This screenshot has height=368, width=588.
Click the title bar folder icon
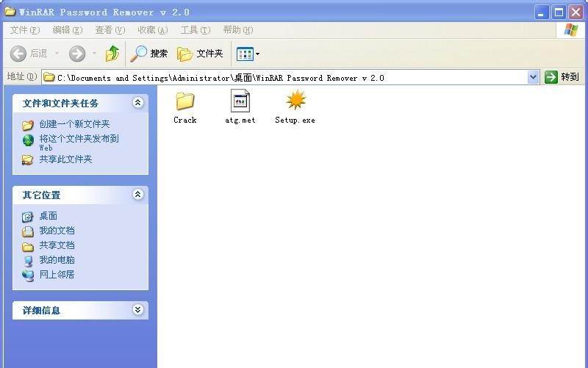(x=10, y=12)
